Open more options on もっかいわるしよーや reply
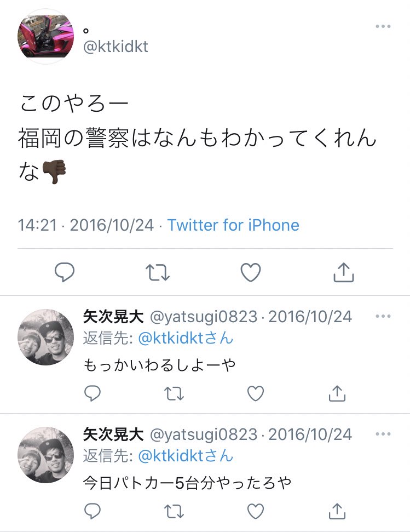Image resolution: width=410 pixels, height=532 pixels. pyautogui.click(x=383, y=316)
